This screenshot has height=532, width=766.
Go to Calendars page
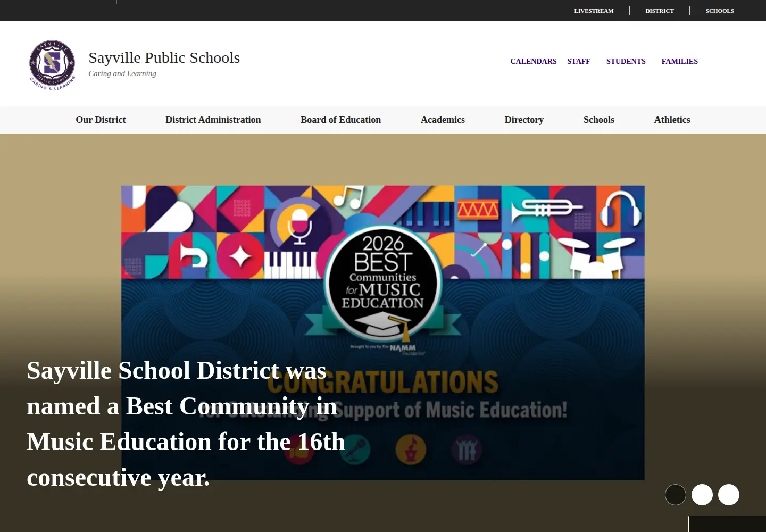click(534, 61)
